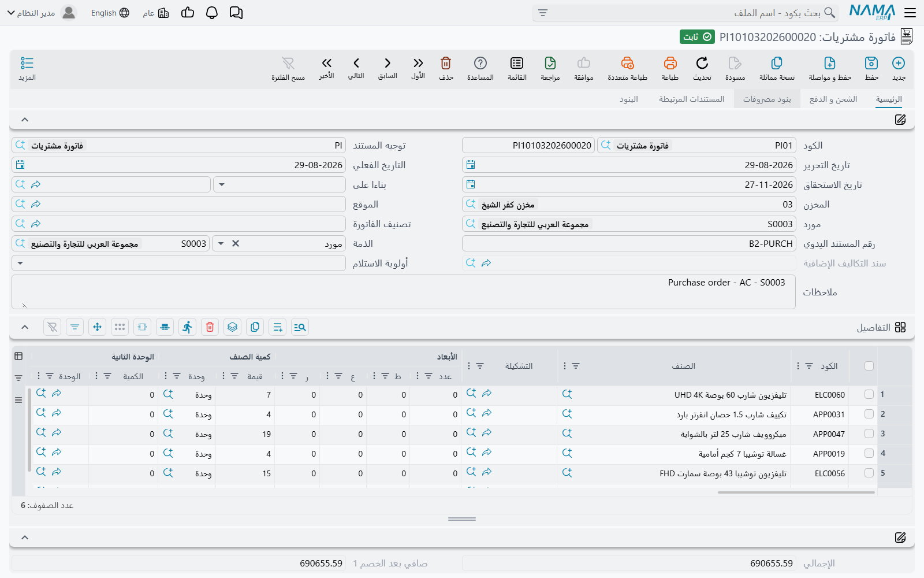Viewport: 924px width, 578px height.
Task: Tick the checkbox for row ELC0056
Action: [869, 473]
